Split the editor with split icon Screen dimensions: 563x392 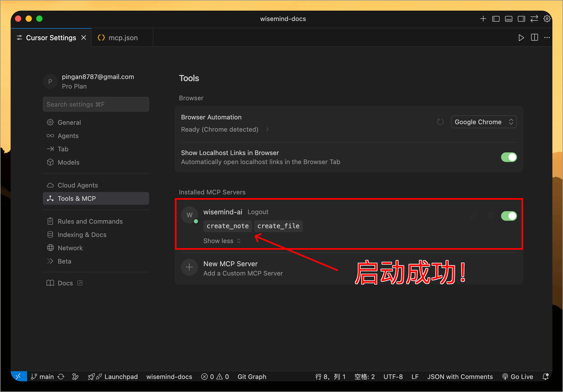coord(534,38)
